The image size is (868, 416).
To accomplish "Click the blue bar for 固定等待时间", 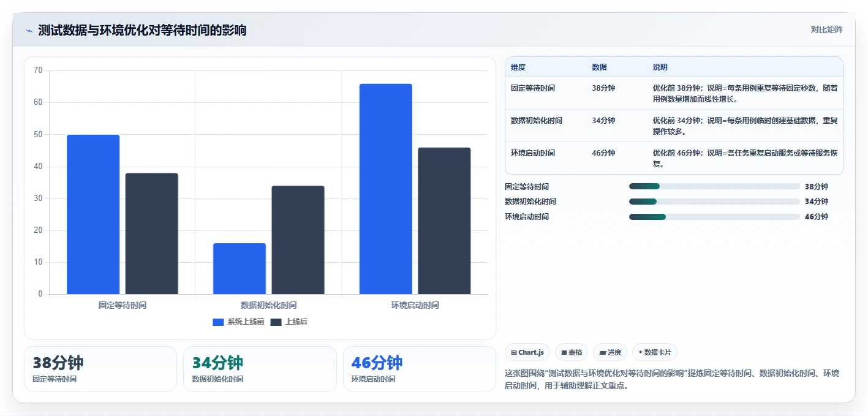I will 93,214.
